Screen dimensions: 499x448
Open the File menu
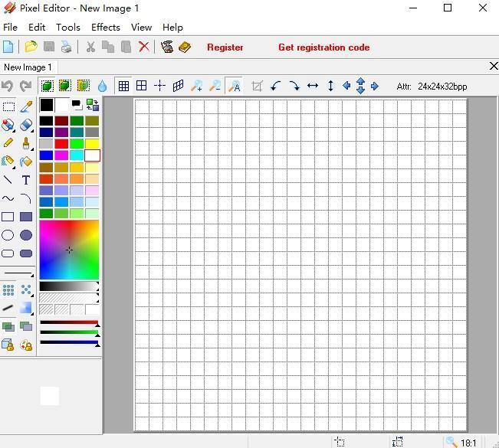[x=10, y=28]
